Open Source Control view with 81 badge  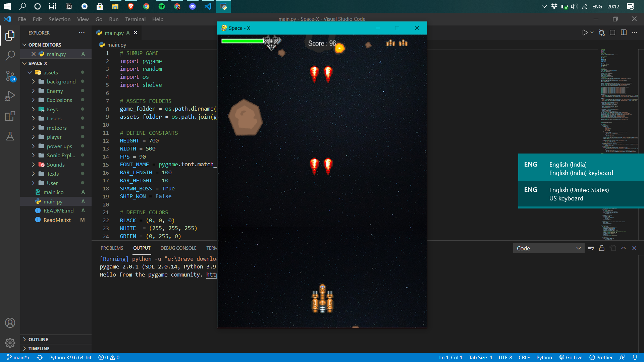10,76
